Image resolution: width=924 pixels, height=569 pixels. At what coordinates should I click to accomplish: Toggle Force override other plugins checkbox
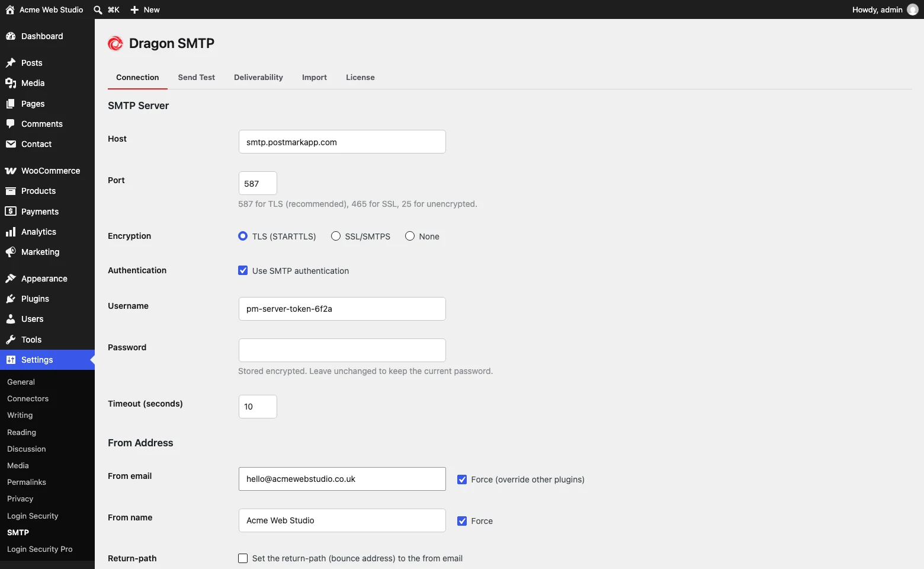pyautogui.click(x=462, y=480)
